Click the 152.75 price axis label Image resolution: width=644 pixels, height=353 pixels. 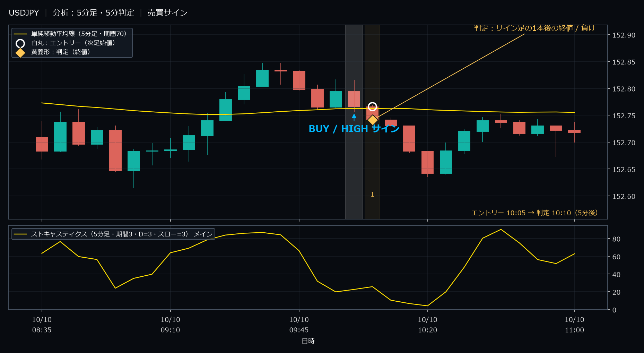coord(624,116)
